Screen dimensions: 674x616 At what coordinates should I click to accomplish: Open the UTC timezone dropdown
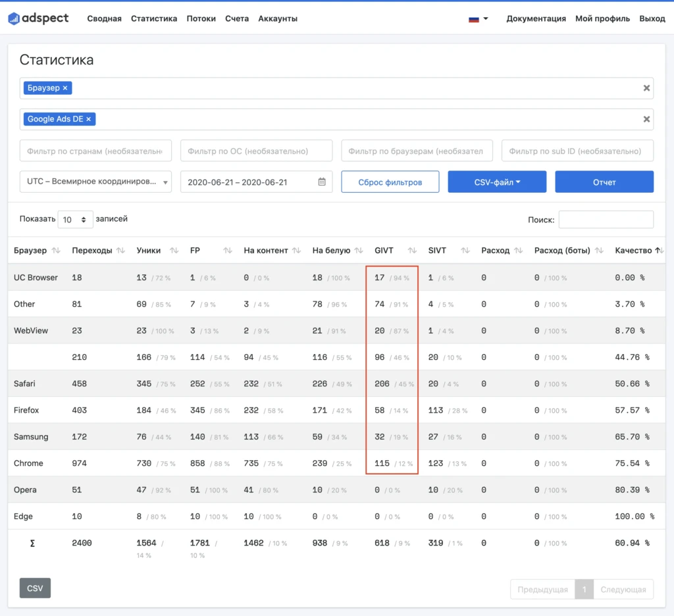95,182
